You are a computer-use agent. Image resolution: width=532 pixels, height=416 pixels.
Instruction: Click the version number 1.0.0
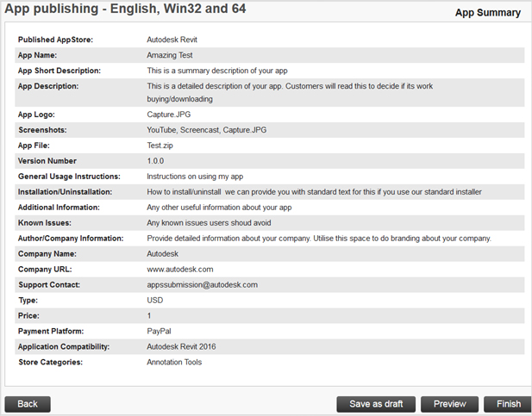coord(155,161)
